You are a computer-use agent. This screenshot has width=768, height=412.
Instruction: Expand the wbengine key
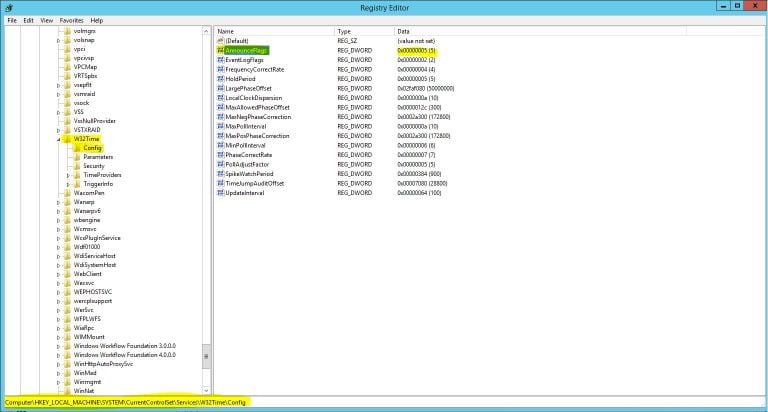pos(59,220)
